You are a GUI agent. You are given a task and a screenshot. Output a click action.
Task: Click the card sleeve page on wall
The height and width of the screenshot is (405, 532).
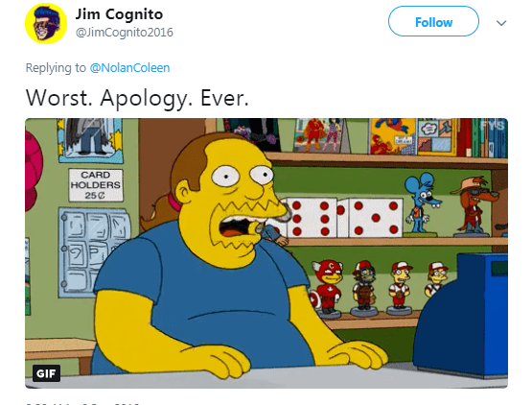click(x=92, y=252)
